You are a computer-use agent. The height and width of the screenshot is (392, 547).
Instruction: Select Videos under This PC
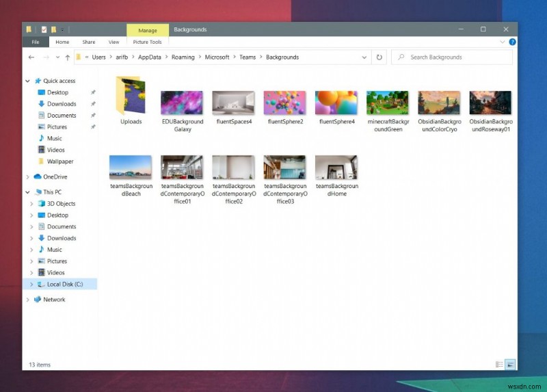(x=56, y=273)
